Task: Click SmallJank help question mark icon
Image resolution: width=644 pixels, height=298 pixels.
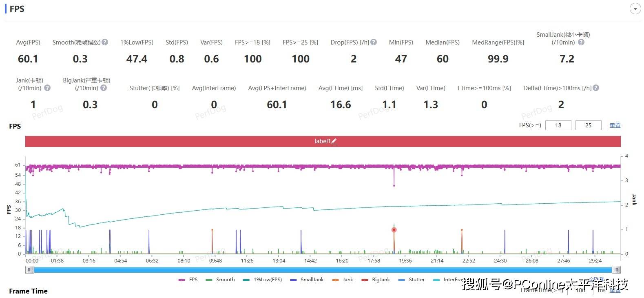Action: click(581, 42)
